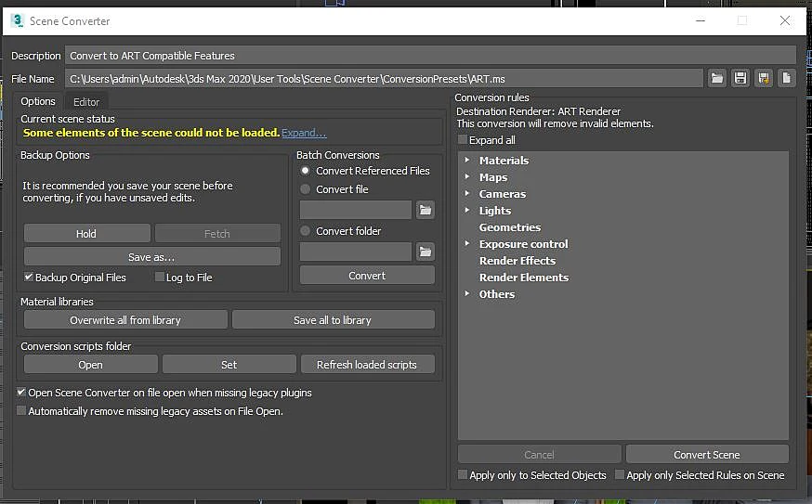Toggle Expand all checkbox
The height and width of the screenshot is (504, 812).
click(x=463, y=140)
